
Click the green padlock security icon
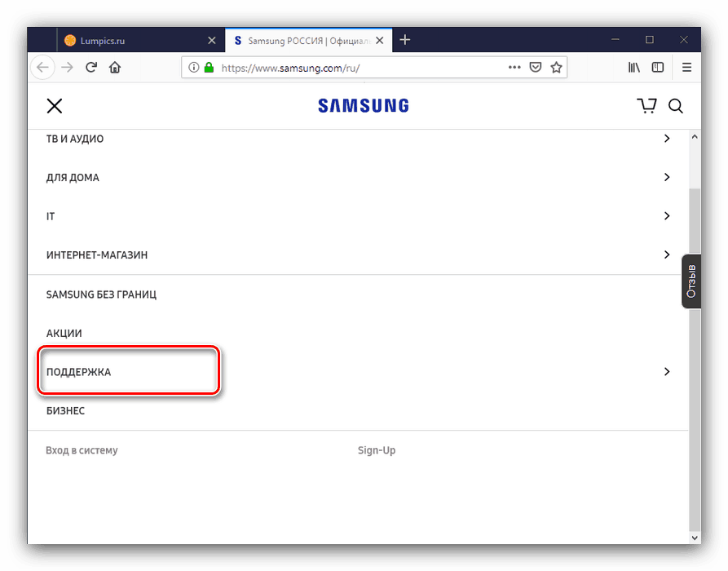pos(209,68)
